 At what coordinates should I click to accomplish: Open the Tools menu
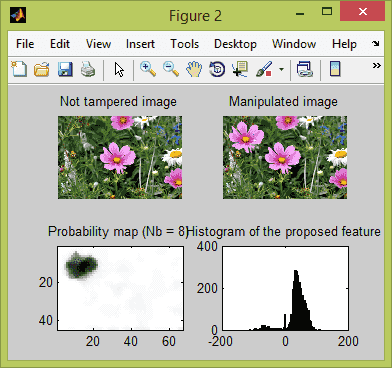pyautogui.click(x=185, y=44)
